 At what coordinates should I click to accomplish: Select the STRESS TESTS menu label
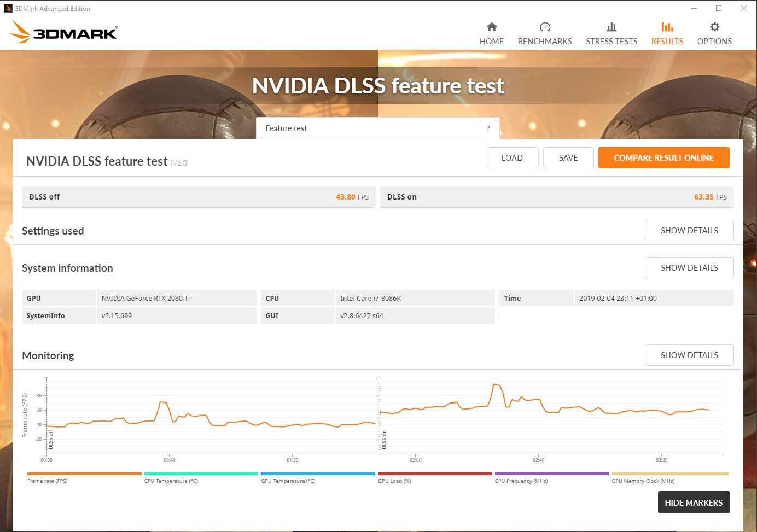point(612,42)
